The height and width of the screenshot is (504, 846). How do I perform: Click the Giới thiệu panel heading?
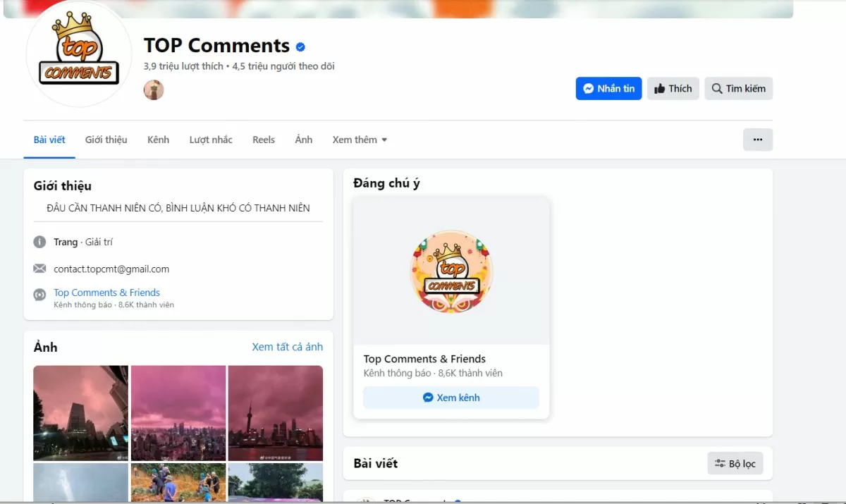coord(63,186)
